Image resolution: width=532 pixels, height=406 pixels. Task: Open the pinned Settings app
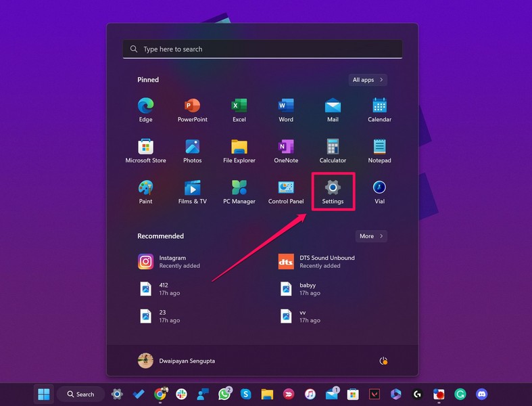click(x=333, y=192)
